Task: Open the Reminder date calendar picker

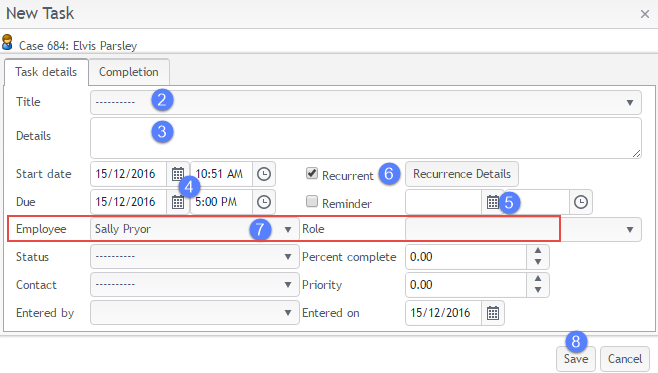Action: 493,202
